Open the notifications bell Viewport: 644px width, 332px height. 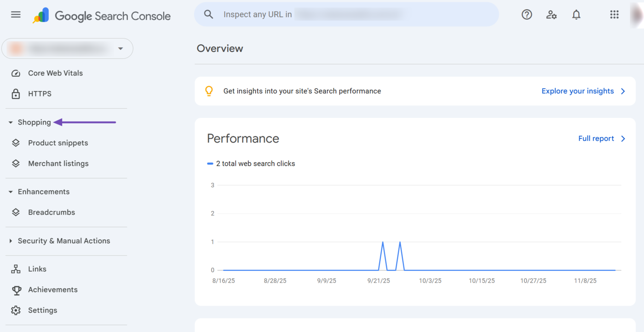[x=576, y=14]
